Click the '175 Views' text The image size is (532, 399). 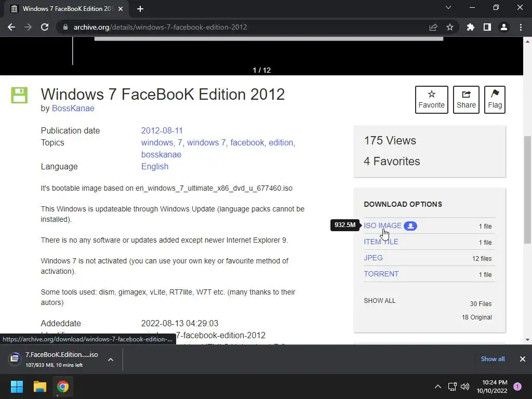pos(390,140)
